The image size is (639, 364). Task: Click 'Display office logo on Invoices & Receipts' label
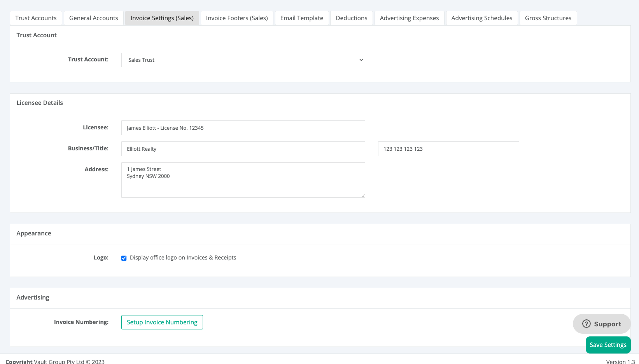coord(183,258)
